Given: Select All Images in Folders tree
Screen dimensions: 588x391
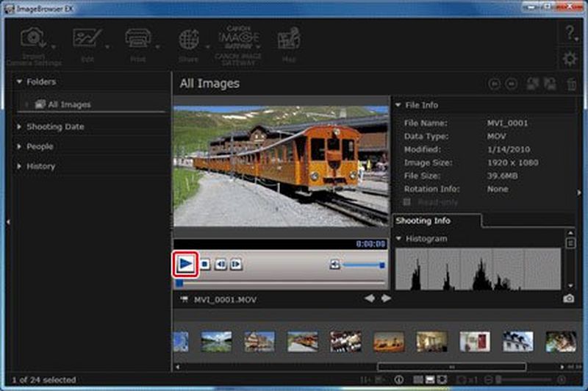Looking at the screenshot, I should (69, 104).
